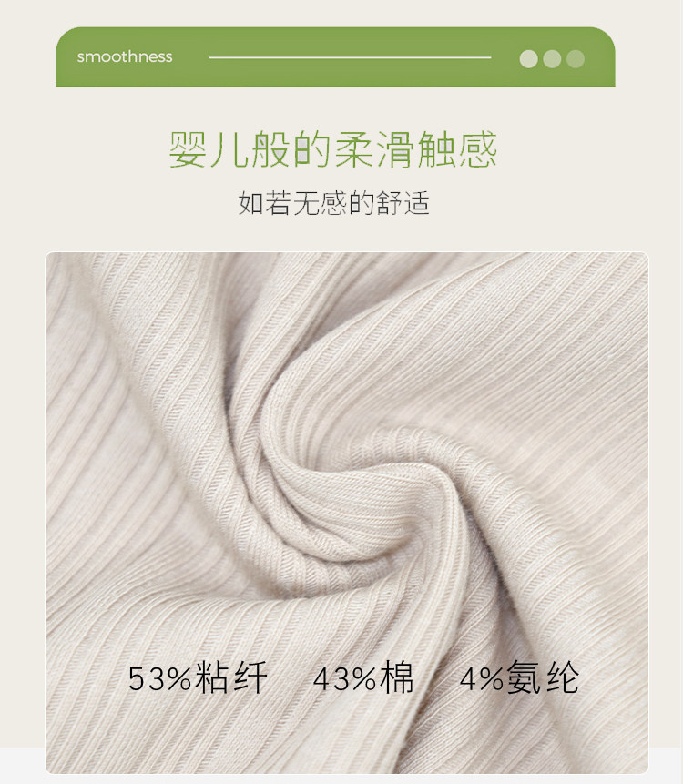Click the 如若 words starting the subtitle

pyautogui.click(x=264, y=203)
